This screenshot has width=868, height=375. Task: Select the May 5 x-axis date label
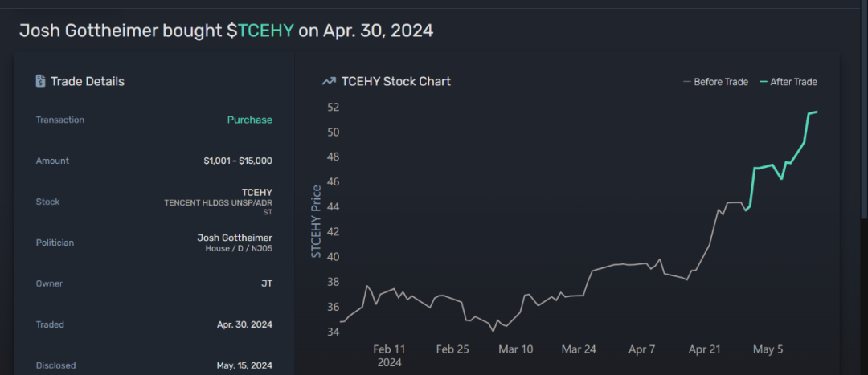[768, 349]
